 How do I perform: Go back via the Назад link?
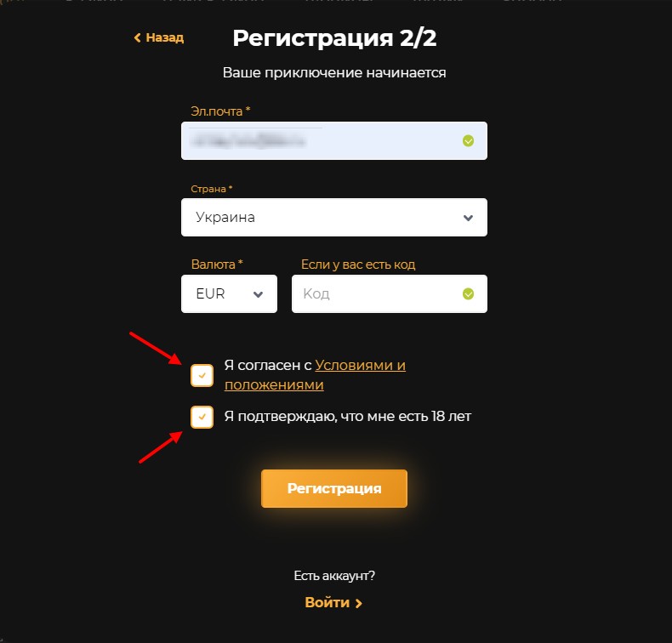pyautogui.click(x=159, y=37)
